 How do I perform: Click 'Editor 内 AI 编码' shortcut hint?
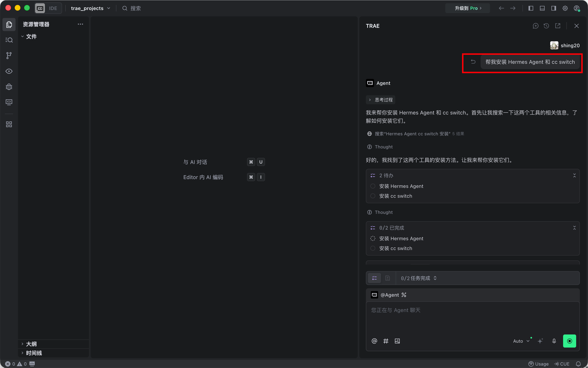click(203, 177)
